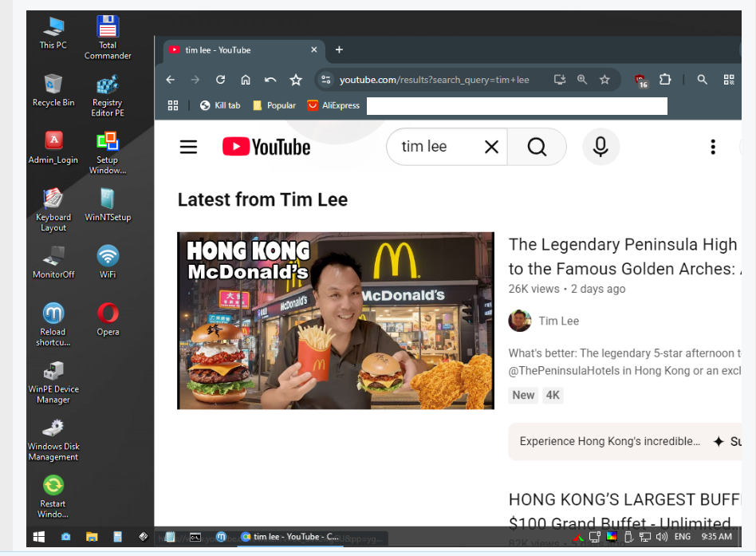Clear the search box with the X
Image resolution: width=756 pixels, height=556 pixels.
491,147
